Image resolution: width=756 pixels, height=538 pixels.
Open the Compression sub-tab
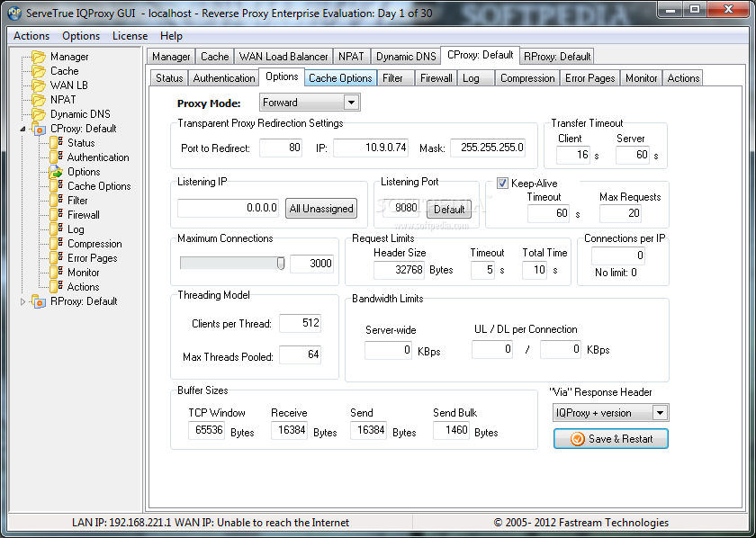(527, 78)
